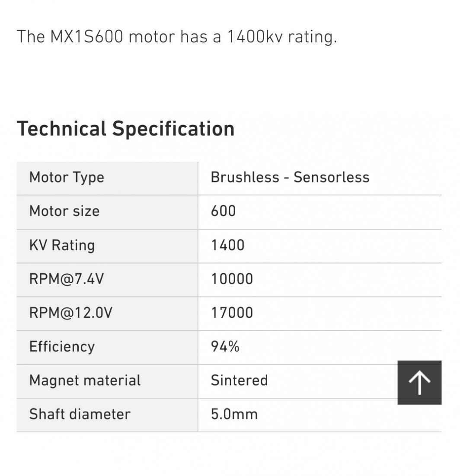Click the 5.0mm shaft diameter value
The width and height of the screenshot is (460, 476).
tap(234, 414)
